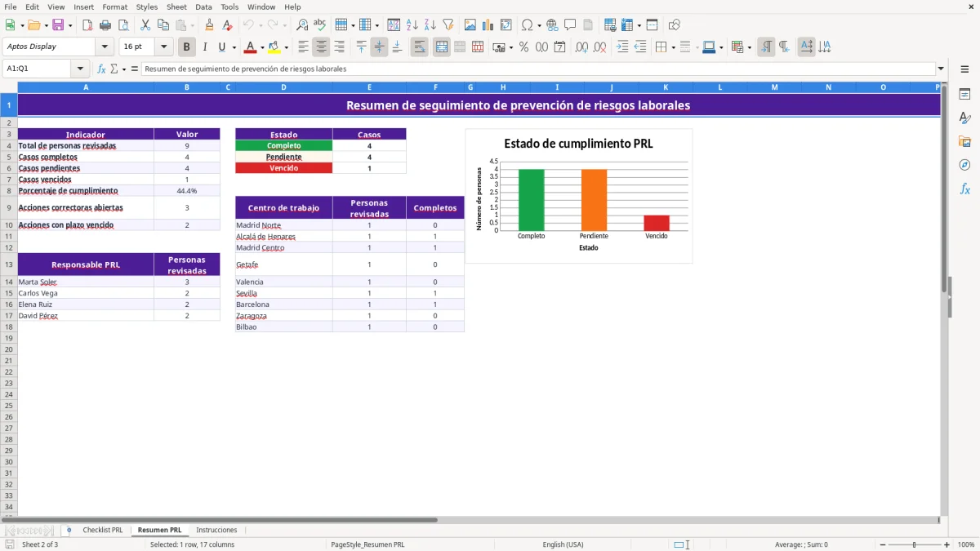
Task: Toggle Italic formatting
Action: [205, 47]
